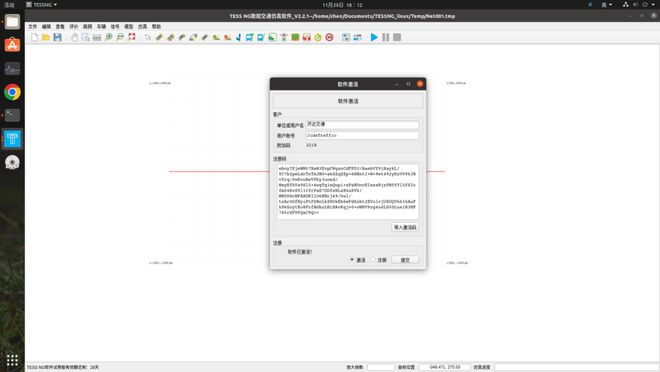Open the system status menu in top bar
This screenshot has width=660, height=372.
click(x=640, y=5)
